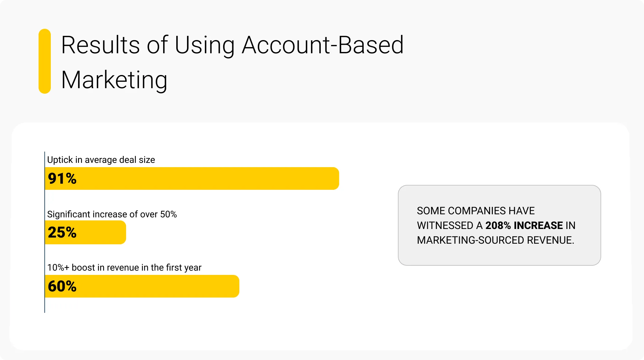Click the word 'Marketing' in the title
Screen dimensions: 644x360
(x=114, y=80)
